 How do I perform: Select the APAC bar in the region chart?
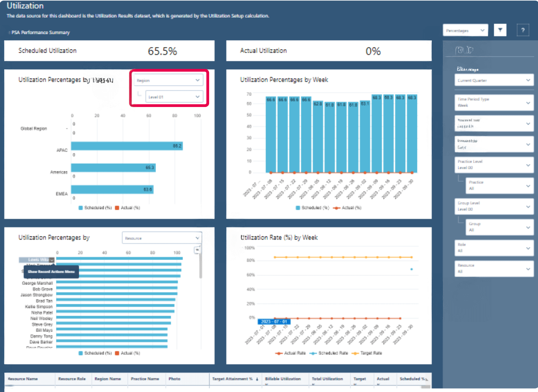[x=127, y=146]
